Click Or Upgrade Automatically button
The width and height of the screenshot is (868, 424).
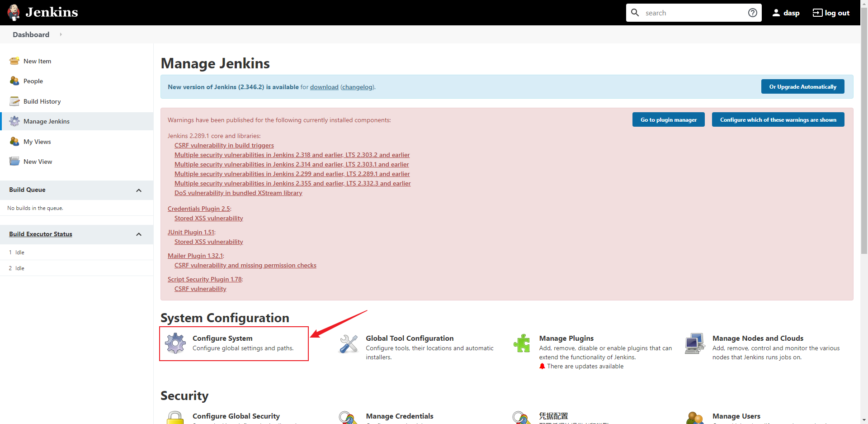coord(802,86)
